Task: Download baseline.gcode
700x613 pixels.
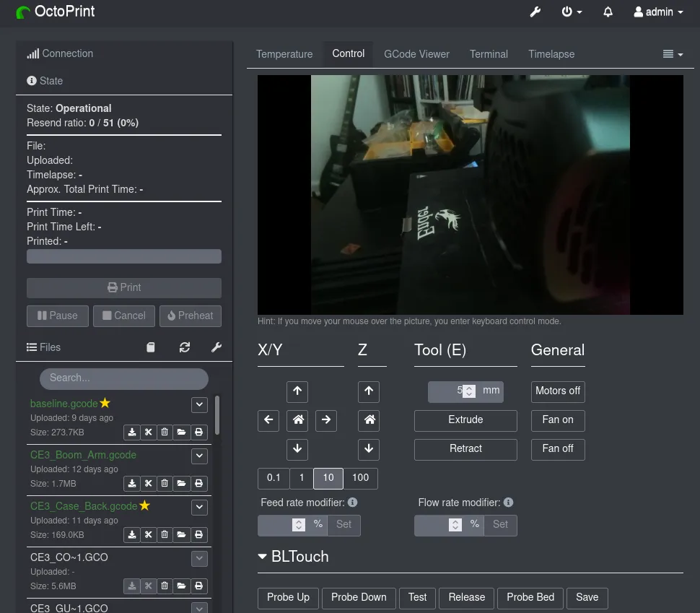Action: tap(131, 432)
